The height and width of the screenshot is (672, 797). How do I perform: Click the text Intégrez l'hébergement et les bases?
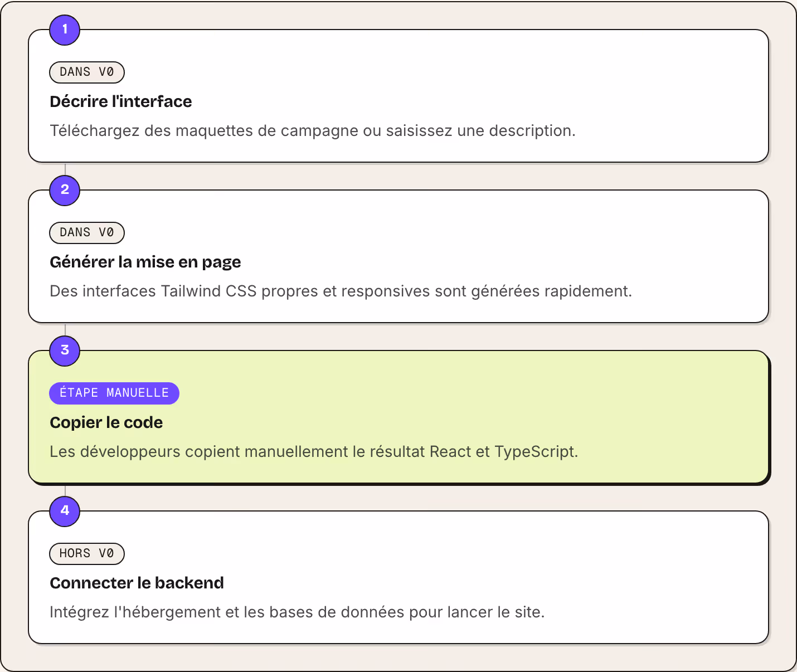point(297,612)
